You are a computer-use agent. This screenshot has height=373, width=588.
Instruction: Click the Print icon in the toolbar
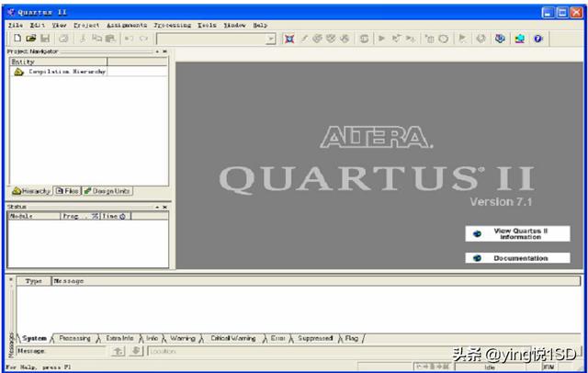[x=63, y=38]
